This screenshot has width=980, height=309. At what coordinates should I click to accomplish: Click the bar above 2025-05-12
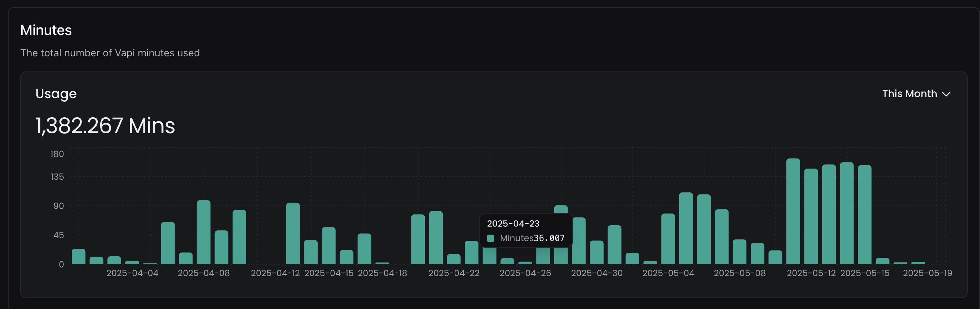pyautogui.click(x=811, y=217)
